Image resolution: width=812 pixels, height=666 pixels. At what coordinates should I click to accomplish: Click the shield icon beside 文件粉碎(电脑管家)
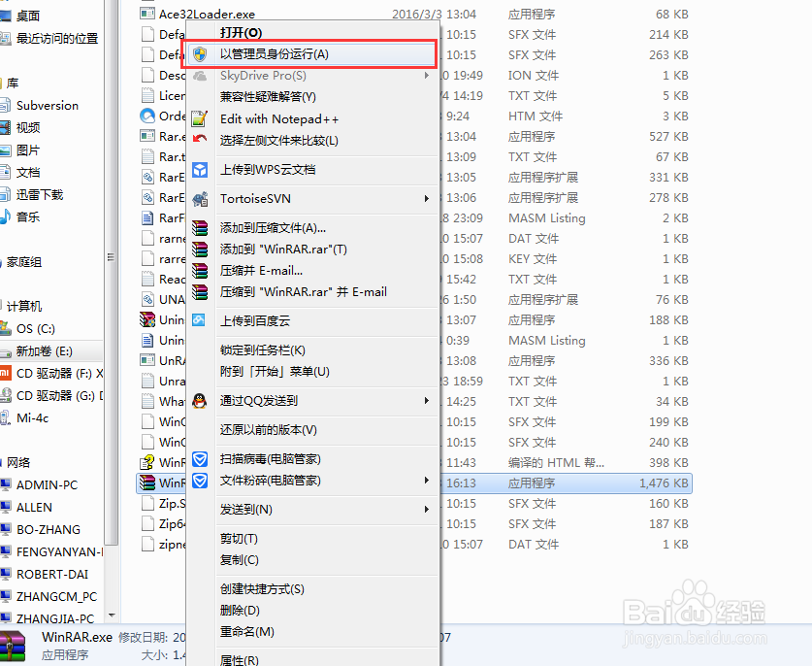click(200, 481)
